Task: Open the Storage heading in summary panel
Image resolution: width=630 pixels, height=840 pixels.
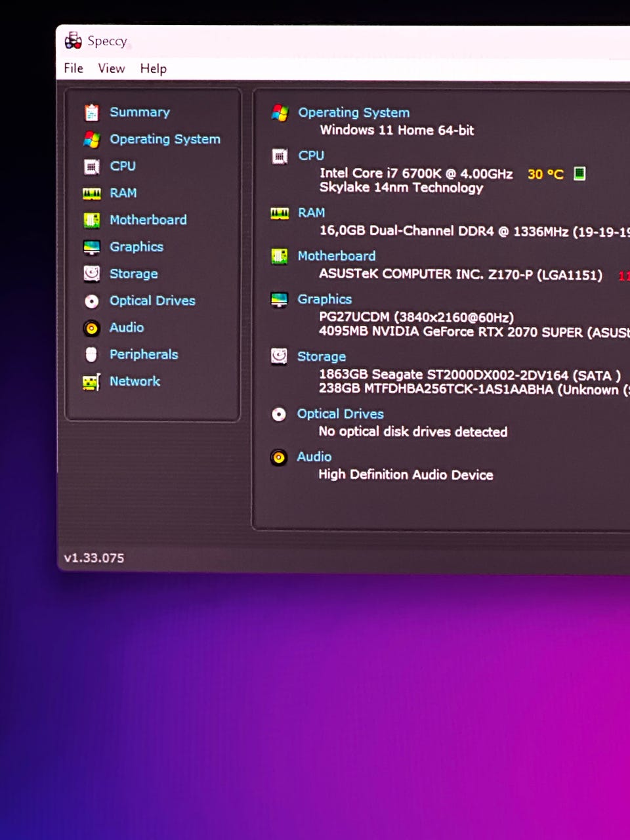Action: 322,356
